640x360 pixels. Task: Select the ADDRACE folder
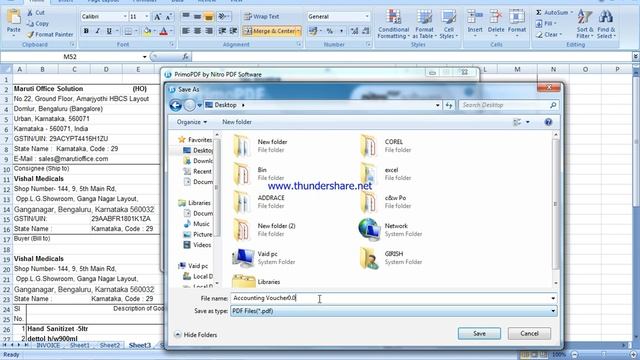[x=259, y=202]
